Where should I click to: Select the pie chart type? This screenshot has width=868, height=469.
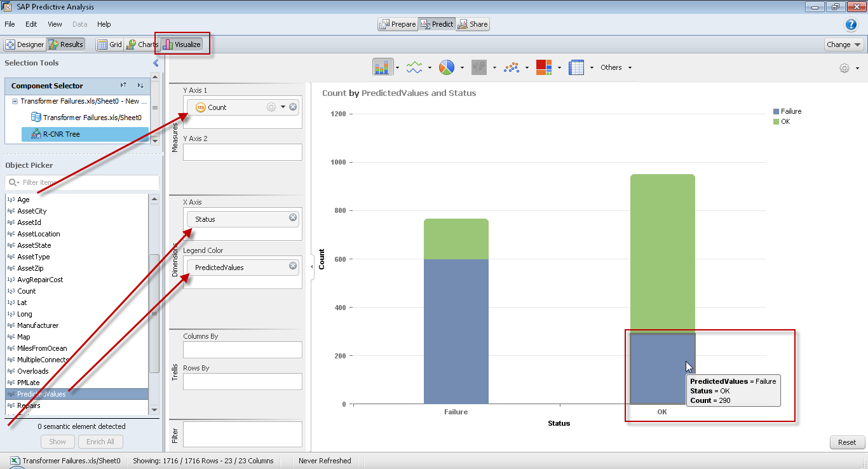click(x=447, y=67)
